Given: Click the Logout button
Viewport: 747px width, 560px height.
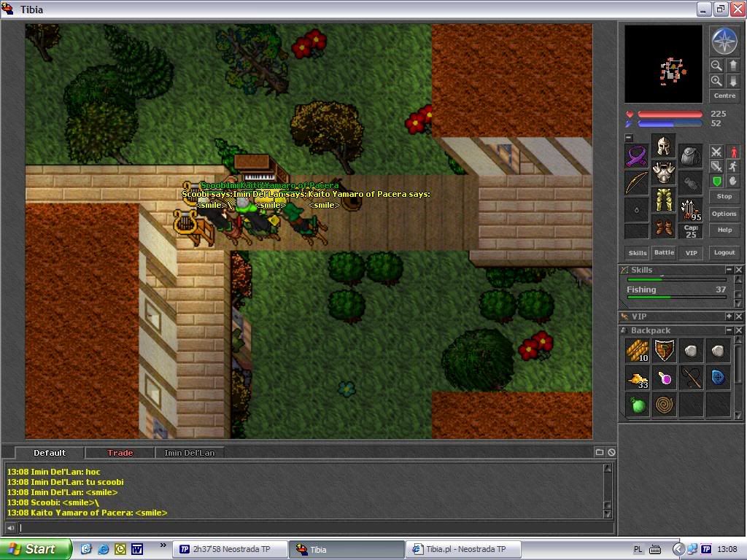Looking at the screenshot, I should point(724,252).
